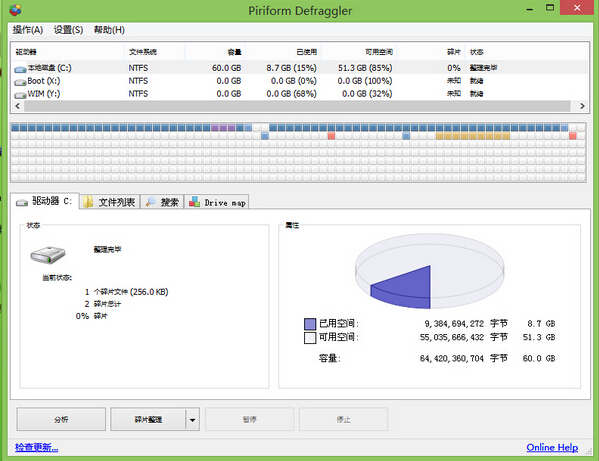This screenshot has height=461, width=599.
Task: Click the purple used-space color swatch
Action: pyautogui.click(x=310, y=324)
